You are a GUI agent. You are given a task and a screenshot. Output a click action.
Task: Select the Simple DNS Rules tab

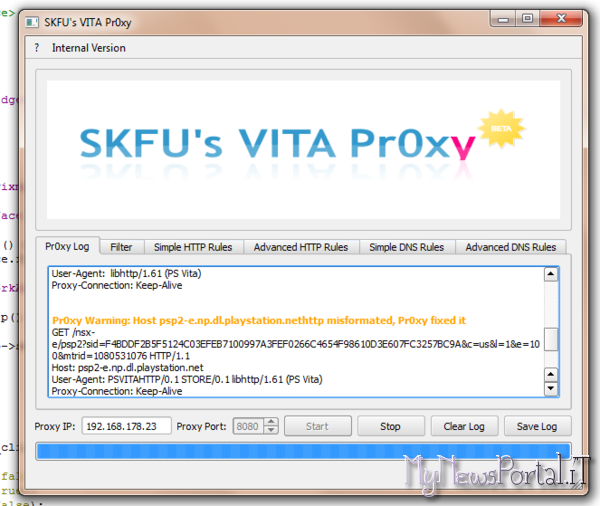pyautogui.click(x=406, y=247)
